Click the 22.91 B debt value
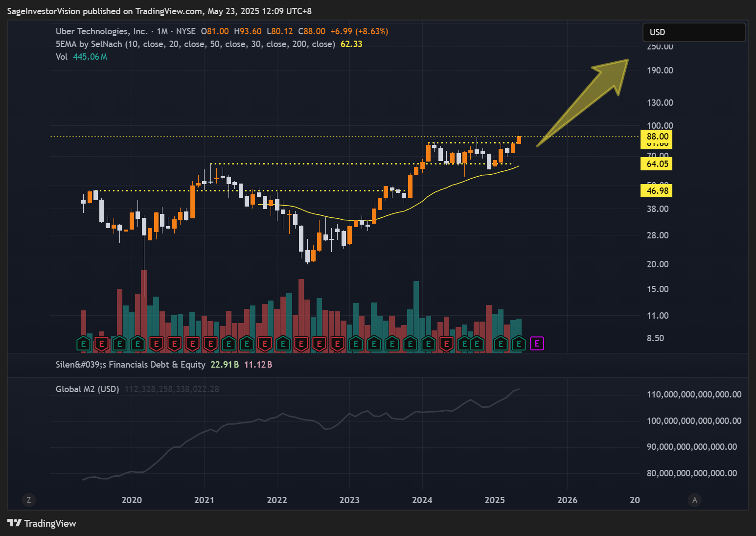The image size is (756, 536). tap(225, 365)
